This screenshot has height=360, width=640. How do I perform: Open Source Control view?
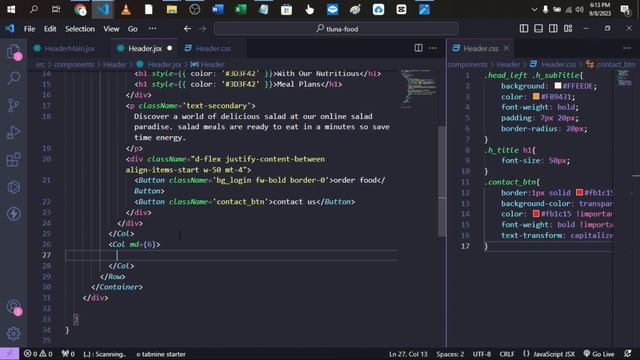coord(13,105)
